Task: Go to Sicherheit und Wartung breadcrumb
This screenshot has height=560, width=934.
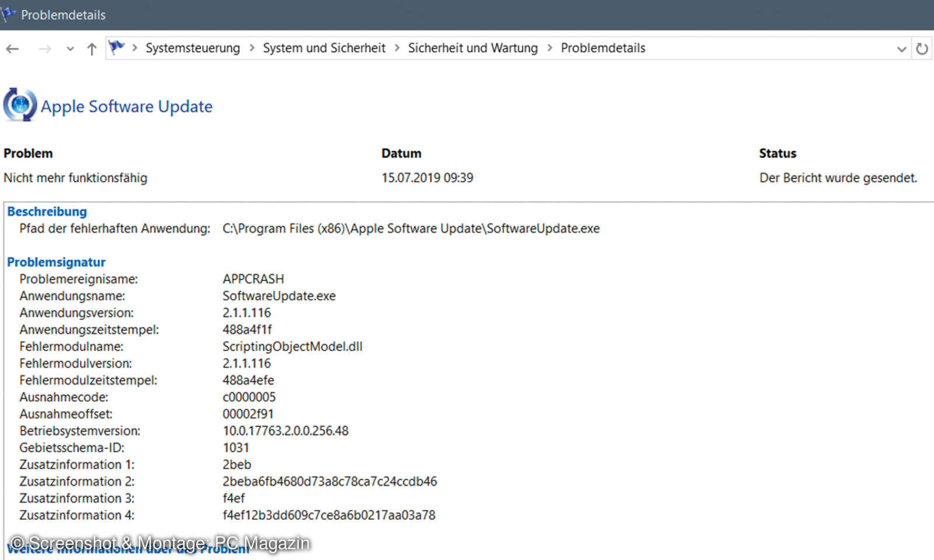Action: click(473, 48)
